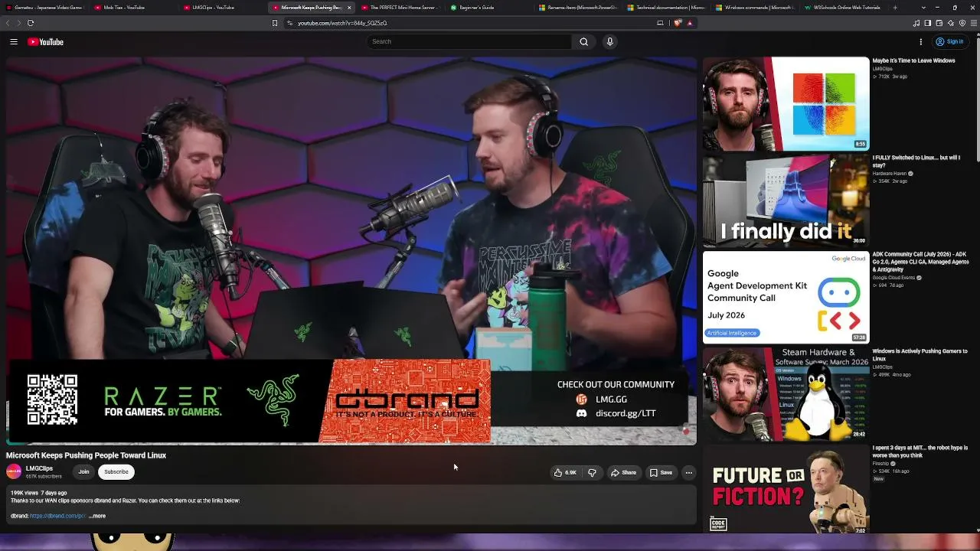This screenshot has width=980, height=551.
Task: Open the dbrand.com sponsor link
Action: [57, 516]
